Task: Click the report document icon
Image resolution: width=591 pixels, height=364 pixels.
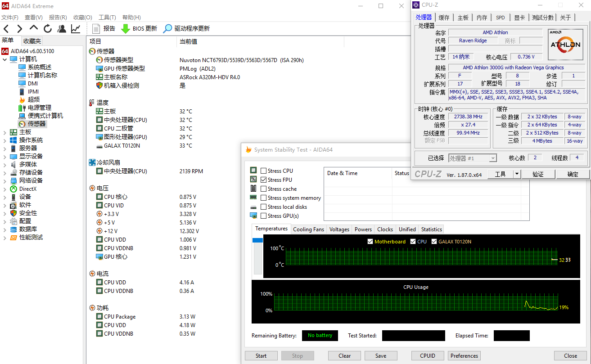Action: (x=96, y=29)
